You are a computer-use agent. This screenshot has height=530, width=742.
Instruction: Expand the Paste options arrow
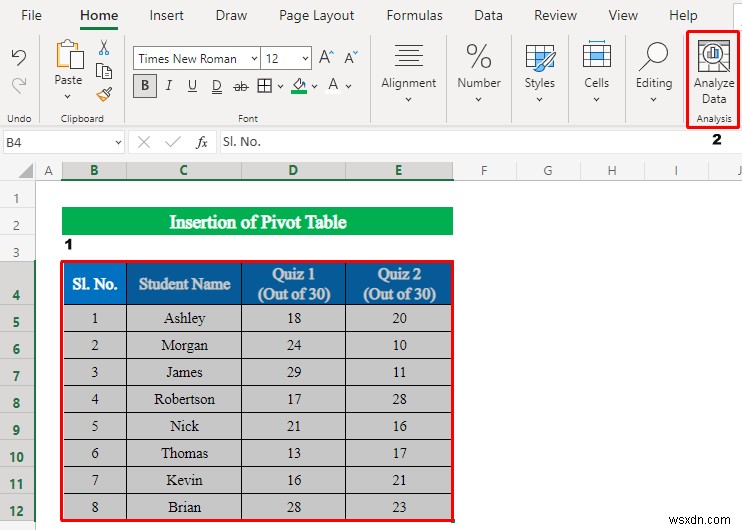[x=68, y=97]
